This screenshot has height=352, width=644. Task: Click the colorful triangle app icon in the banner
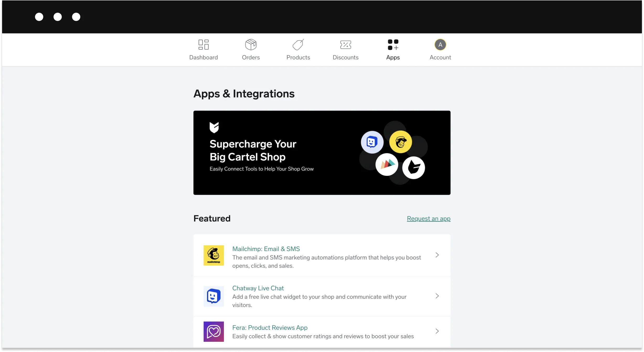tap(387, 165)
